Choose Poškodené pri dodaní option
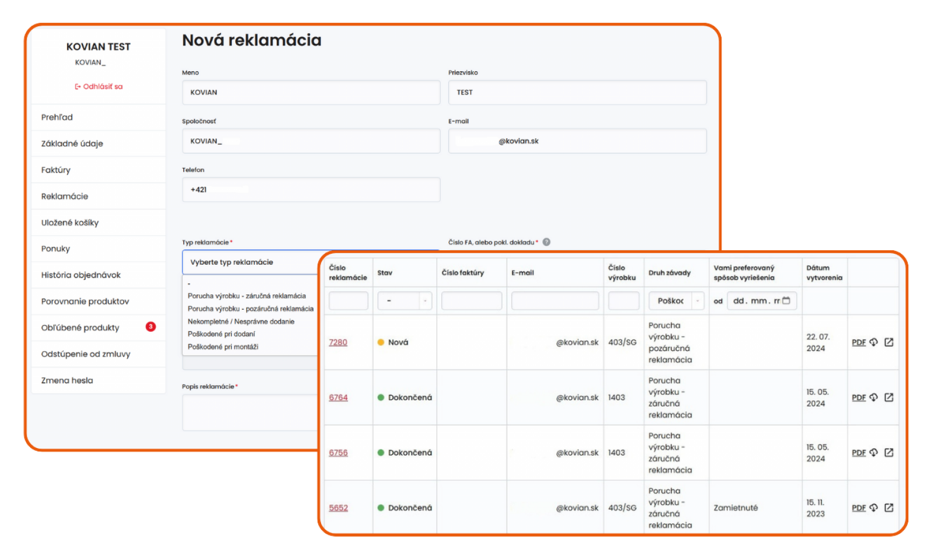 [x=221, y=334]
